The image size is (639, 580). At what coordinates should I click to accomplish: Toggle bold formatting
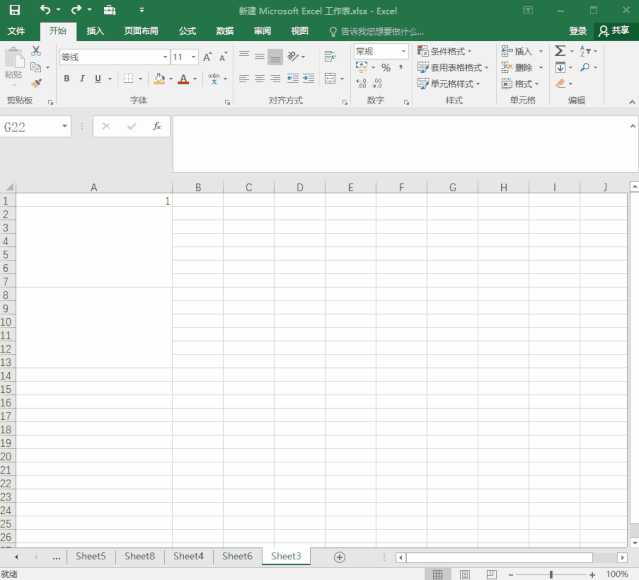tap(67, 79)
